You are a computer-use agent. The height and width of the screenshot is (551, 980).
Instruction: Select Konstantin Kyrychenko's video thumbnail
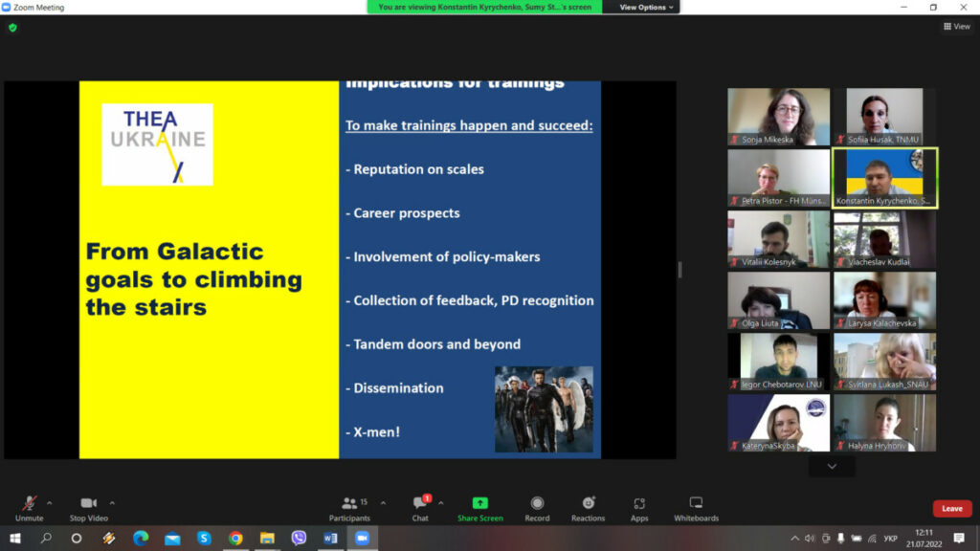click(885, 177)
